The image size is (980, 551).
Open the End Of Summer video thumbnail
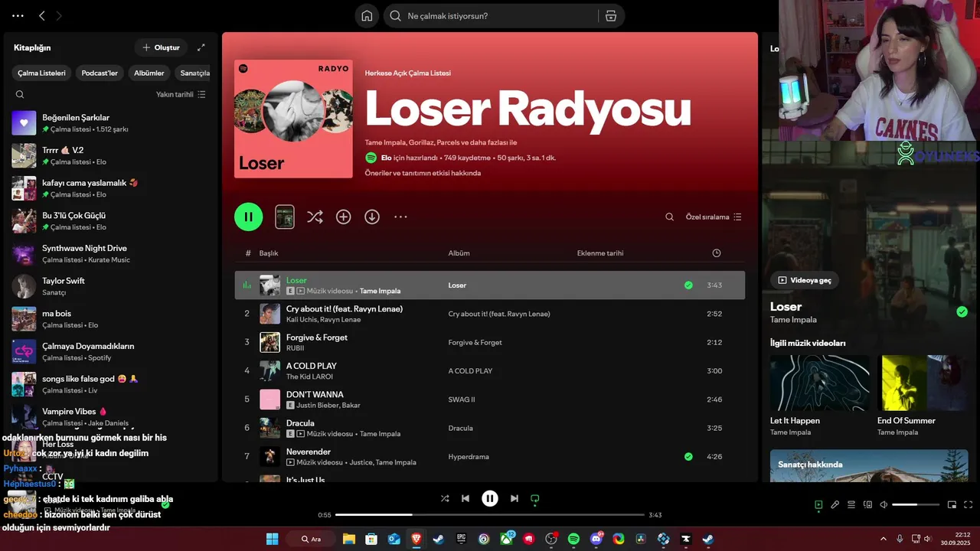923,383
